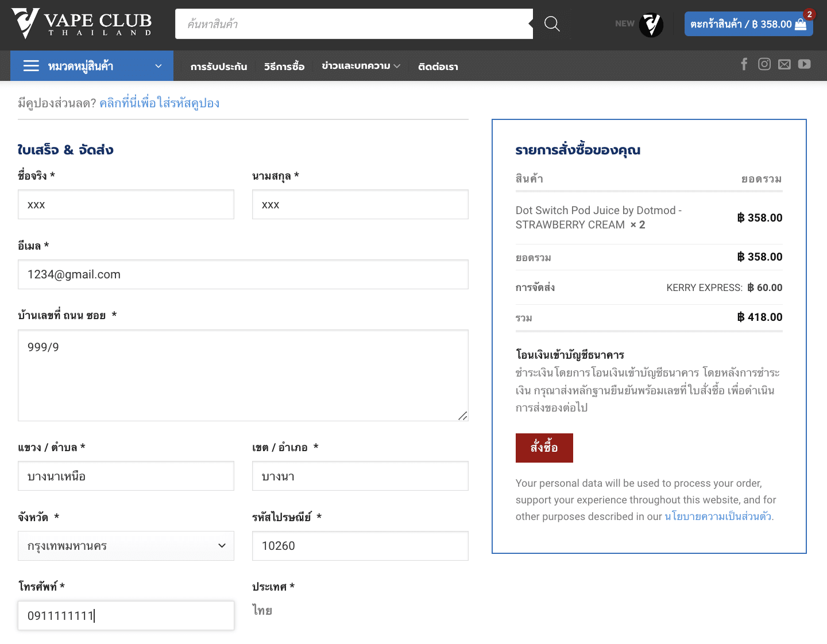Open YouTube channel via its icon

804,64
